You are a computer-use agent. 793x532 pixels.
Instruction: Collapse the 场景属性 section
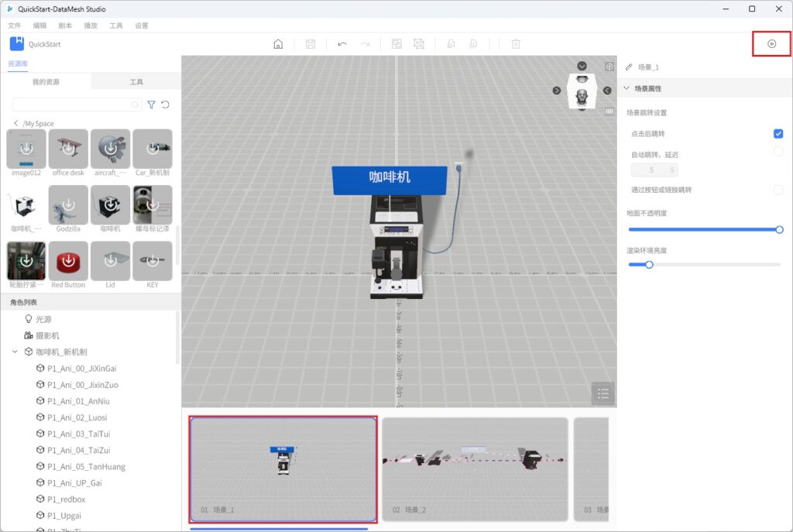click(627, 88)
